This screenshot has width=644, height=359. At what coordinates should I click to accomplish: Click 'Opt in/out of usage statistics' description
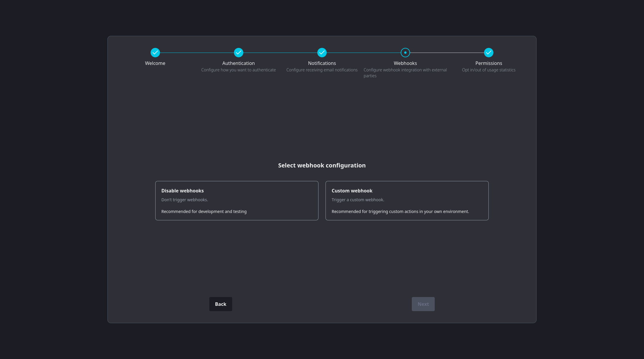pyautogui.click(x=488, y=70)
